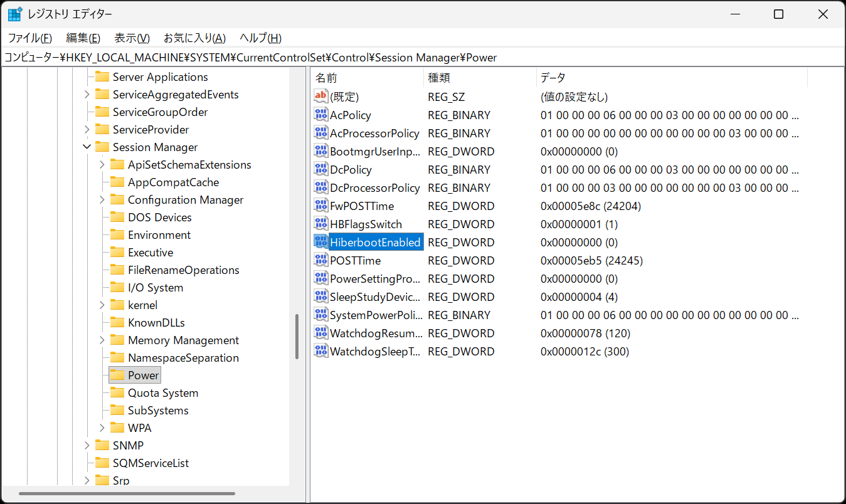Screen dimensions: 846x504
Task: Expand the Memory Management node
Action: click(x=102, y=340)
